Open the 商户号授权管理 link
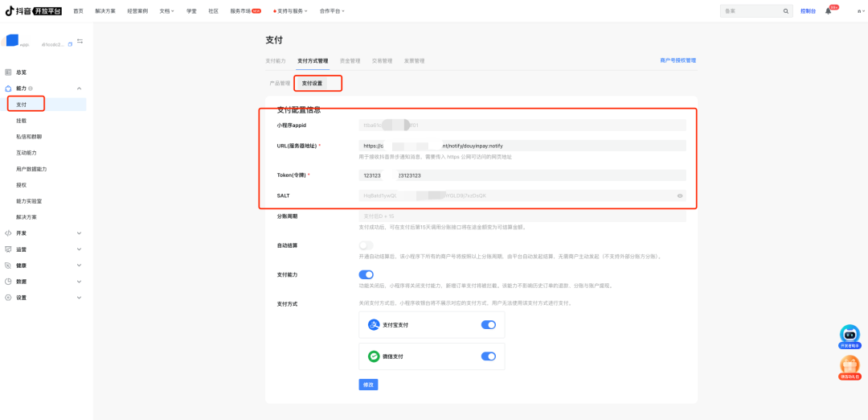Image resolution: width=868 pixels, height=420 pixels. tap(678, 60)
